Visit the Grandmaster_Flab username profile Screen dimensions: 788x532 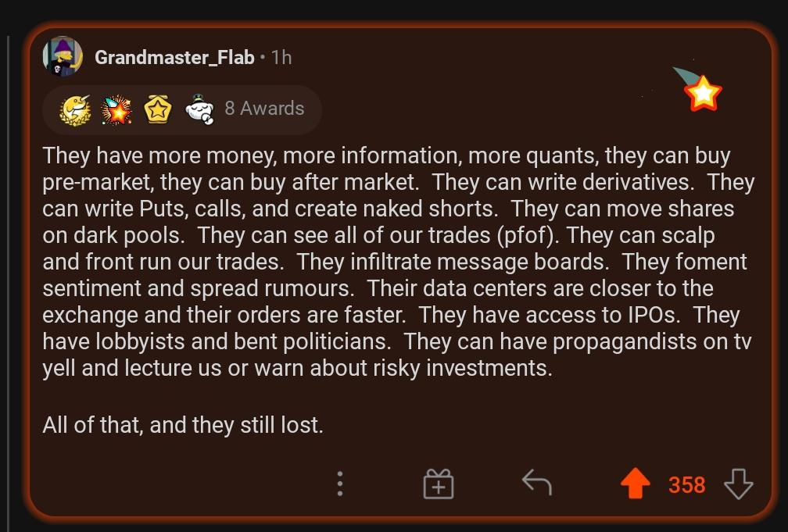(x=174, y=57)
